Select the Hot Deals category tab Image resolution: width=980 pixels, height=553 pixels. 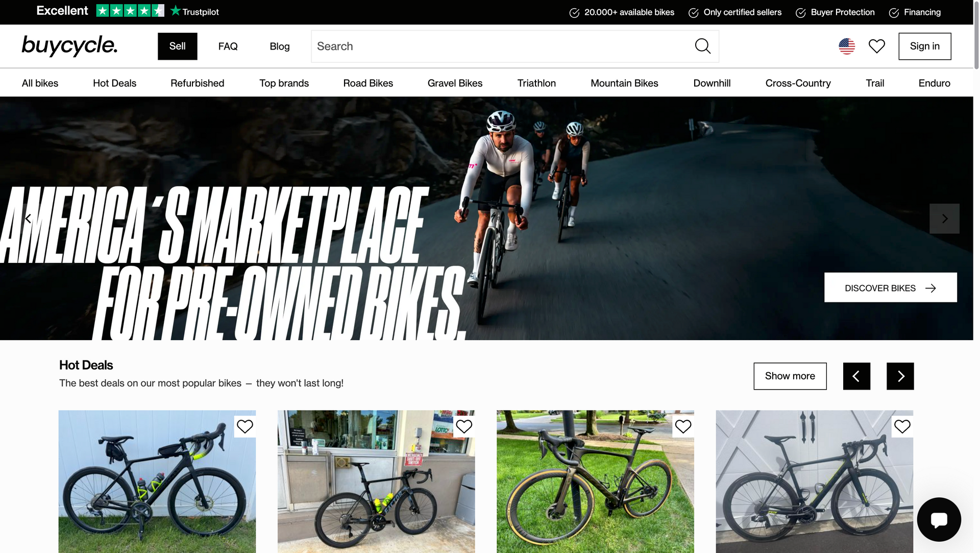tap(114, 82)
